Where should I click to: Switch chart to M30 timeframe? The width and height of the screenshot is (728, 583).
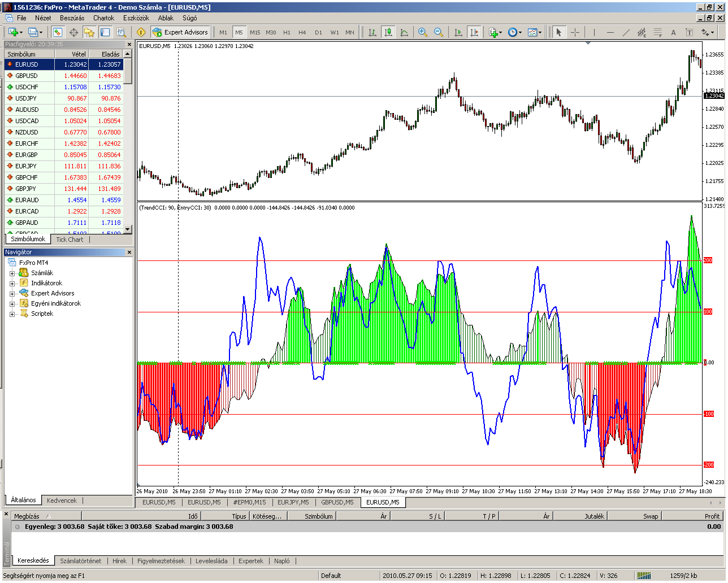[x=271, y=32]
